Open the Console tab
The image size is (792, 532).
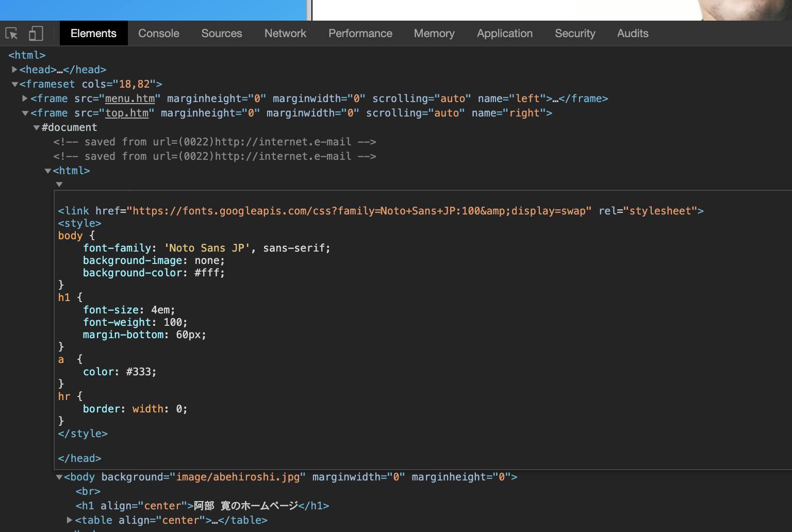tap(159, 34)
